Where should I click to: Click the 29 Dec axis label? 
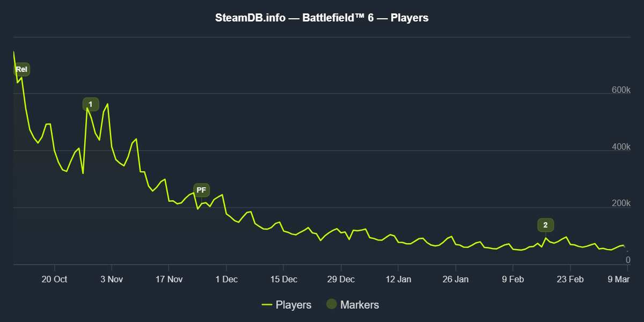click(341, 279)
